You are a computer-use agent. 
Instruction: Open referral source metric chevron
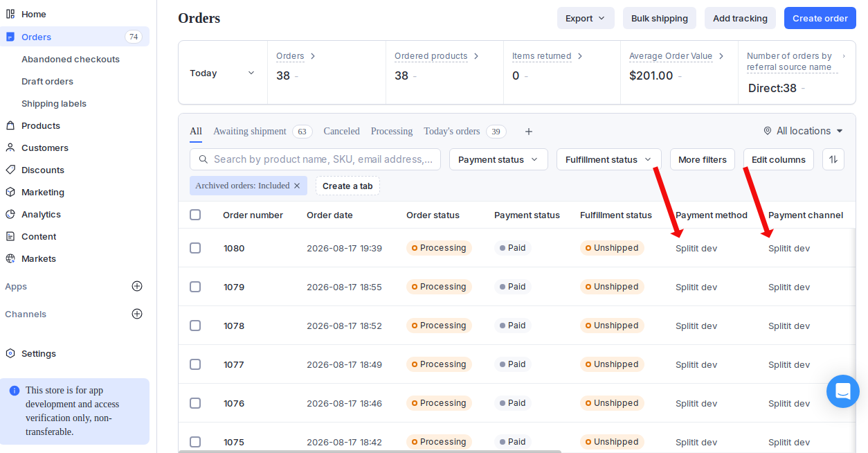point(844,56)
